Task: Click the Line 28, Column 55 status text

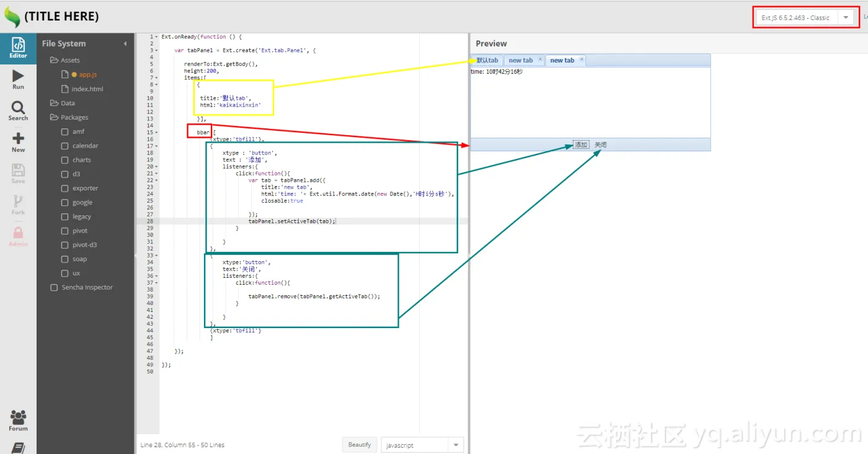Action: click(x=182, y=445)
